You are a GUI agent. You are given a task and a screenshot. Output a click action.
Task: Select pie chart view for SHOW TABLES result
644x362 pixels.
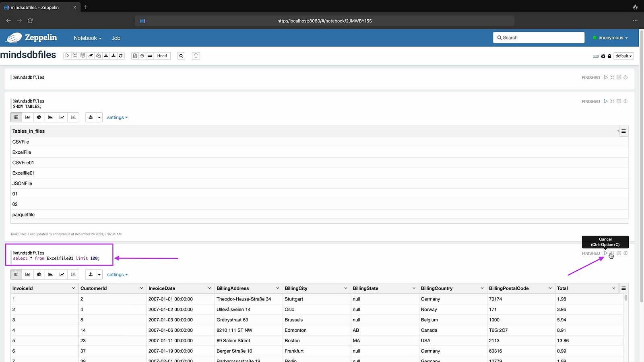39,117
